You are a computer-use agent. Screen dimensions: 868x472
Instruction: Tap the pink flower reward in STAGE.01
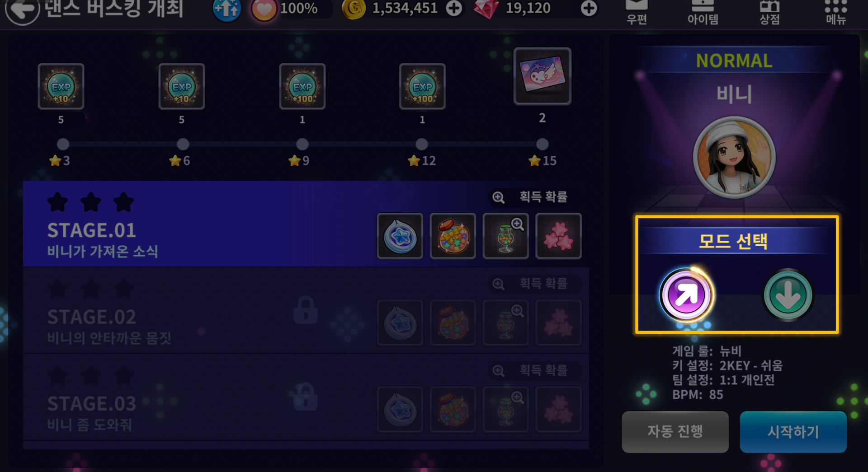click(559, 236)
